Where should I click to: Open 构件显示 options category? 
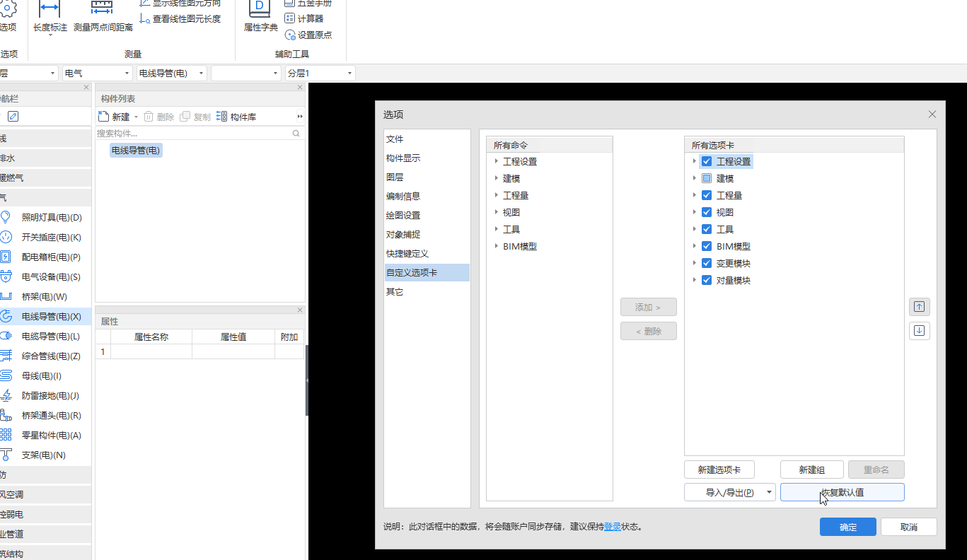click(x=427, y=158)
